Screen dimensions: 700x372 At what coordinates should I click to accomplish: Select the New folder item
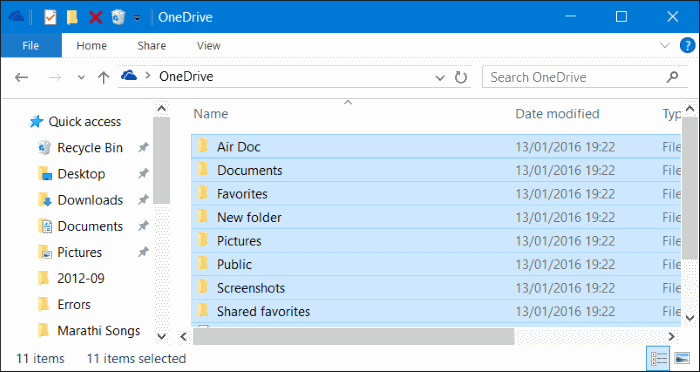[x=436, y=217]
